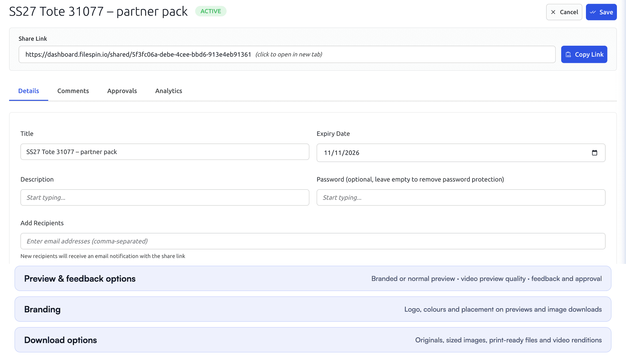The height and width of the screenshot is (364, 626).
Task: Click the Add Recipients label
Action: (42, 223)
